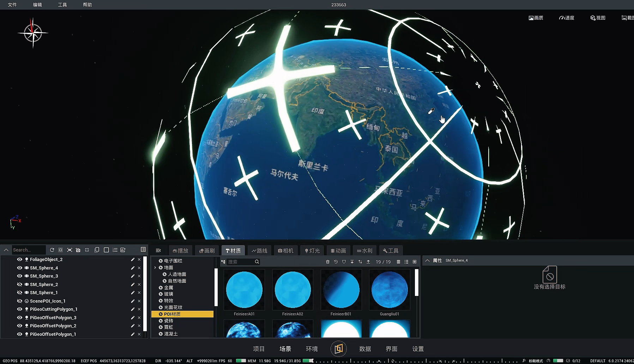Collapse the scene tree panel with chevron
Image resolution: width=634 pixels, height=364 pixels.
pos(6,250)
